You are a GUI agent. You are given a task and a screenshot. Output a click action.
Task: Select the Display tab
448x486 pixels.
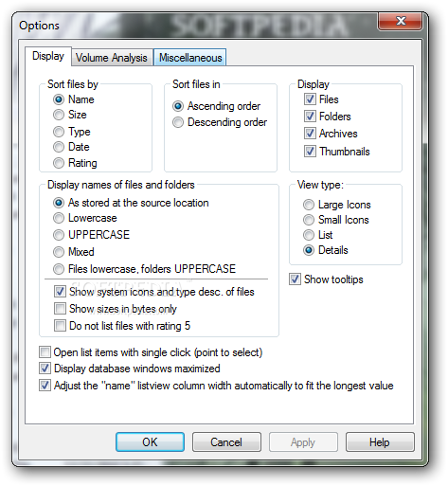click(48, 56)
